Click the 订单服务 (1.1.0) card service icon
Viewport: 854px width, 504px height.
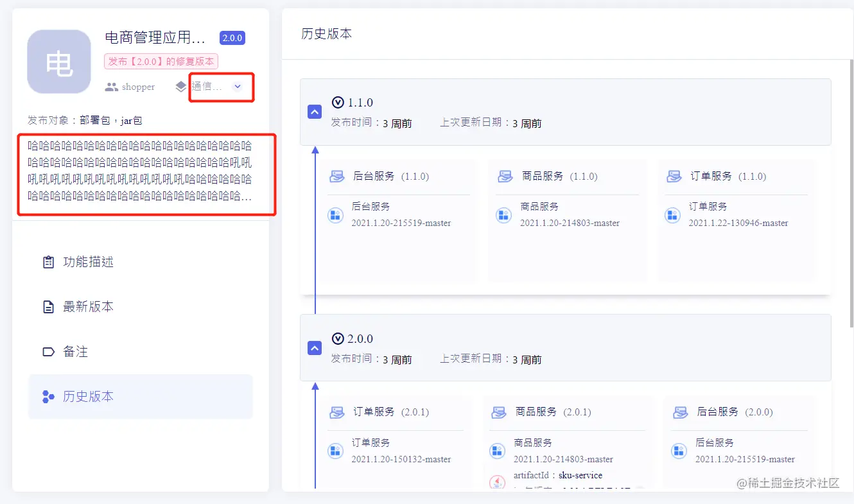674,176
